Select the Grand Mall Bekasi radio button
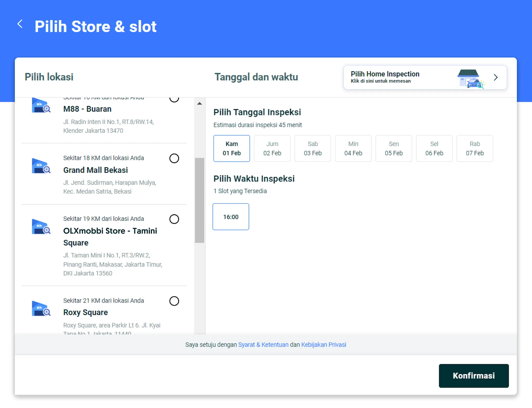The height and width of the screenshot is (408, 532). (x=174, y=158)
